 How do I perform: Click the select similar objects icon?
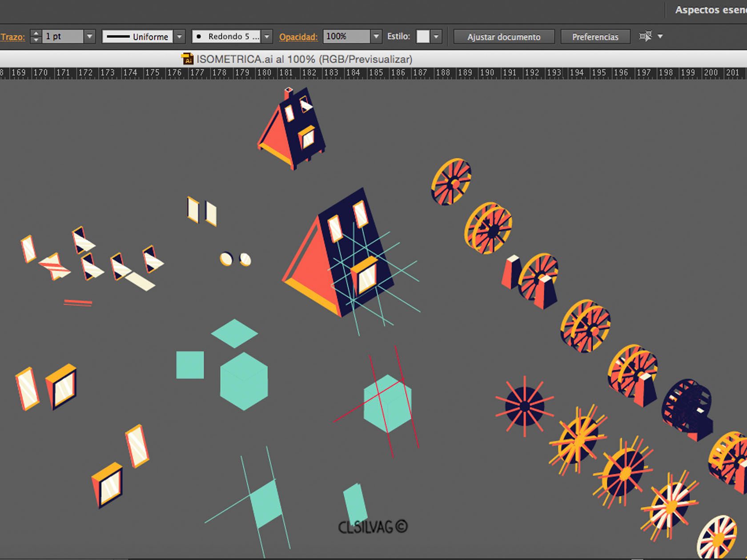(x=645, y=36)
